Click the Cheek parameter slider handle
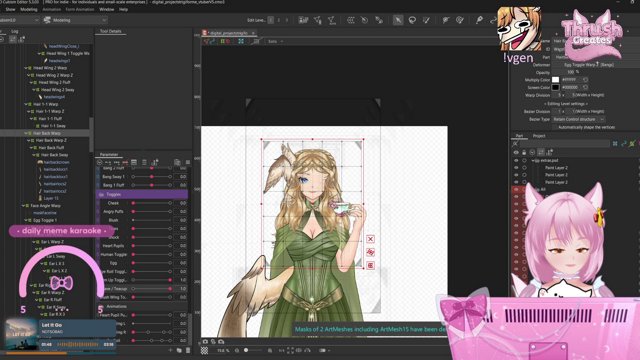 [x=133, y=203]
